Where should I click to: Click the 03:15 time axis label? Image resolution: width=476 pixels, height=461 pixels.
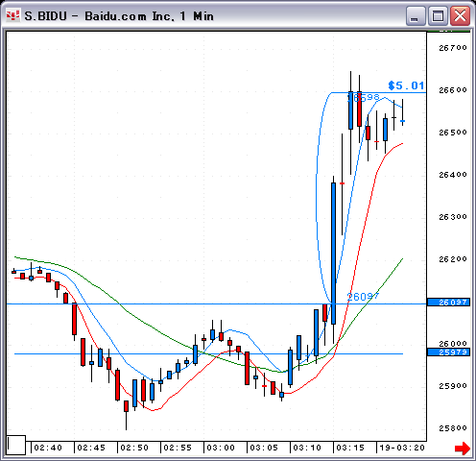[x=350, y=448]
